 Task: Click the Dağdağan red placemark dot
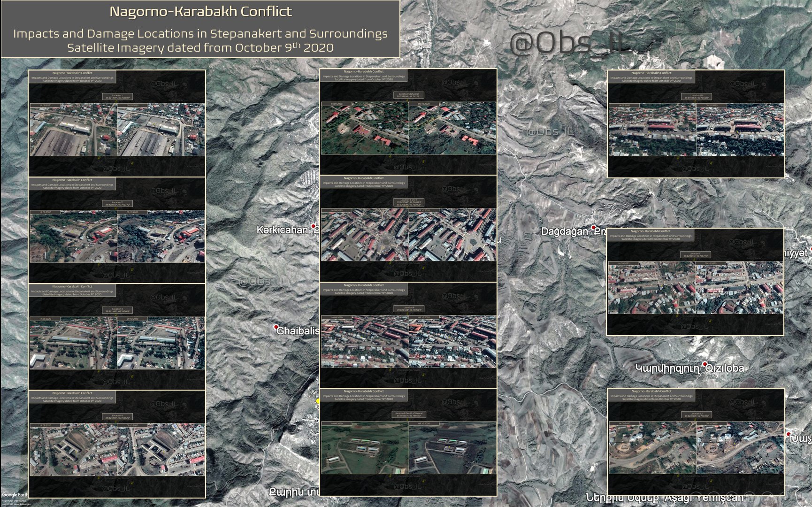594,228
